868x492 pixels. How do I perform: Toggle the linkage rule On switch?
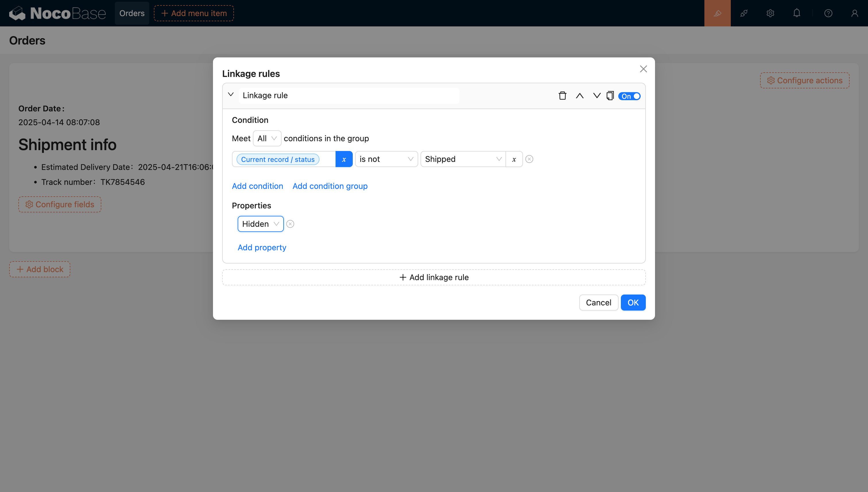click(x=629, y=96)
